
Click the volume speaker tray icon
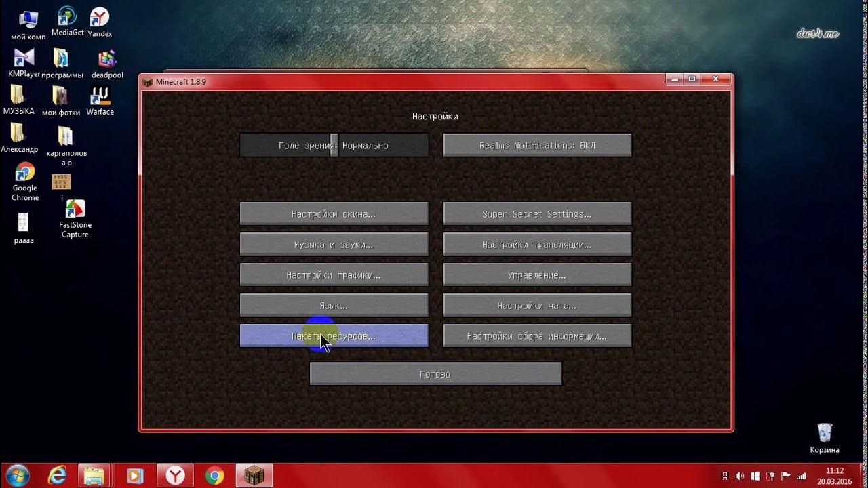pos(739,476)
